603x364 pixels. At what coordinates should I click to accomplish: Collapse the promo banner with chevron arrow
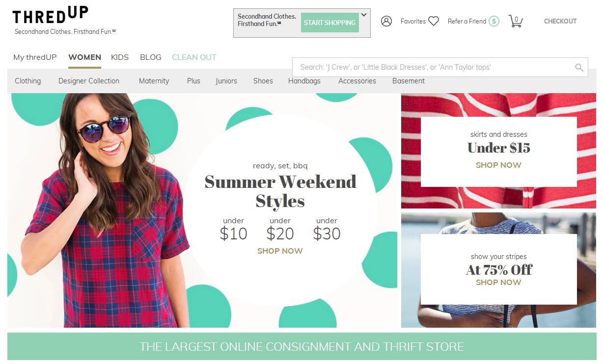(364, 15)
